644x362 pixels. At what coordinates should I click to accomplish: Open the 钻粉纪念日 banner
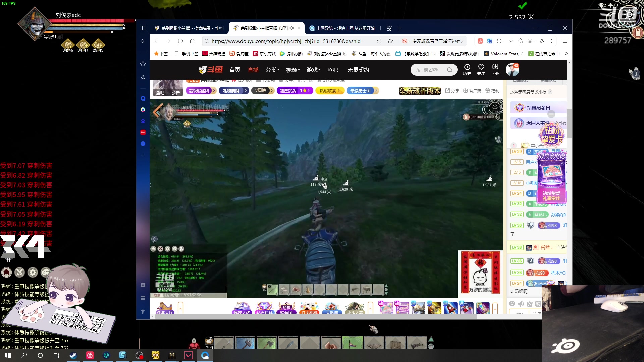pyautogui.click(x=538, y=108)
